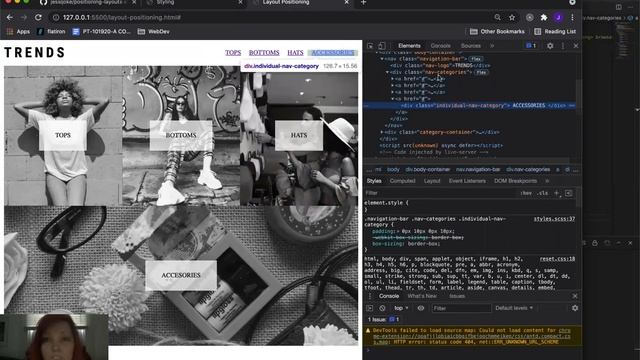Collapse the nav navigation-bar element node
This screenshot has height=360, width=640.
pyautogui.click(x=382, y=59)
